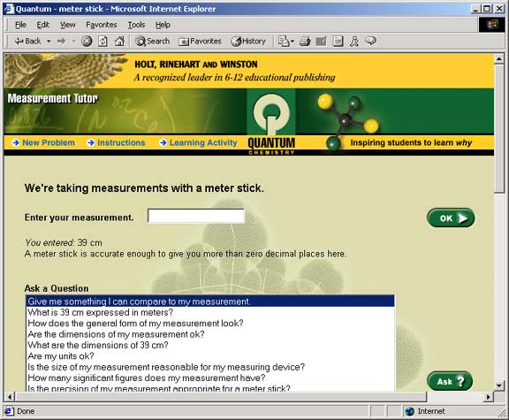
Task: Click the Stop icon in toolbar
Action: [x=87, y=42]
